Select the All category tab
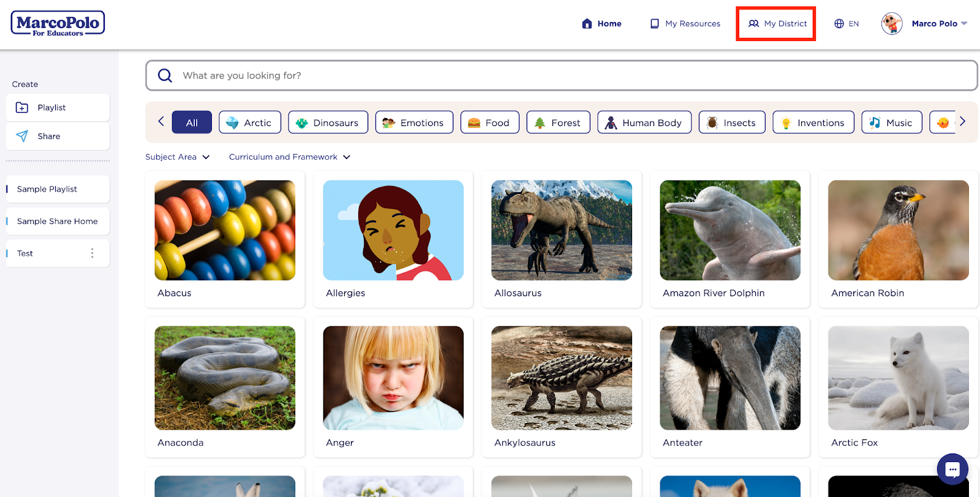 192,122
